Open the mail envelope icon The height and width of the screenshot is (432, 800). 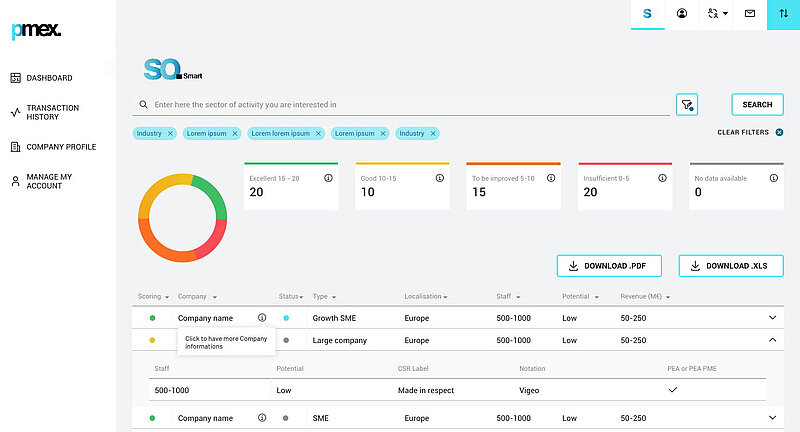(x=749, y=14)
